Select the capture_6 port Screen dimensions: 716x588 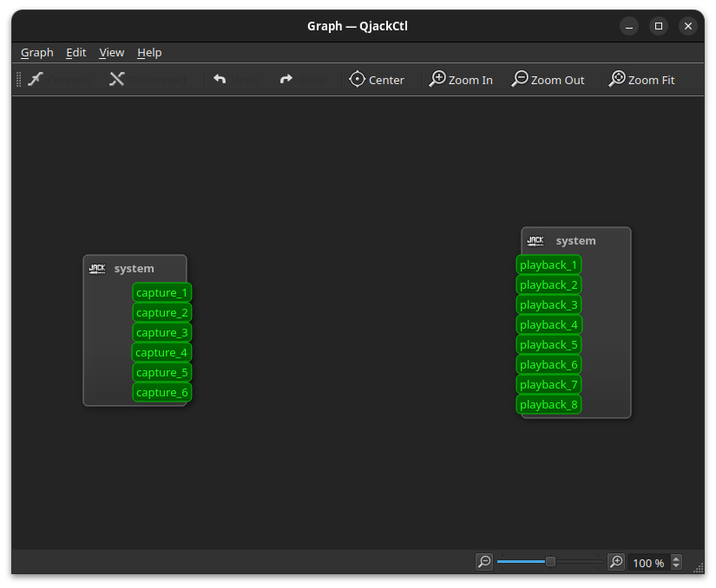tap(162, 392)
